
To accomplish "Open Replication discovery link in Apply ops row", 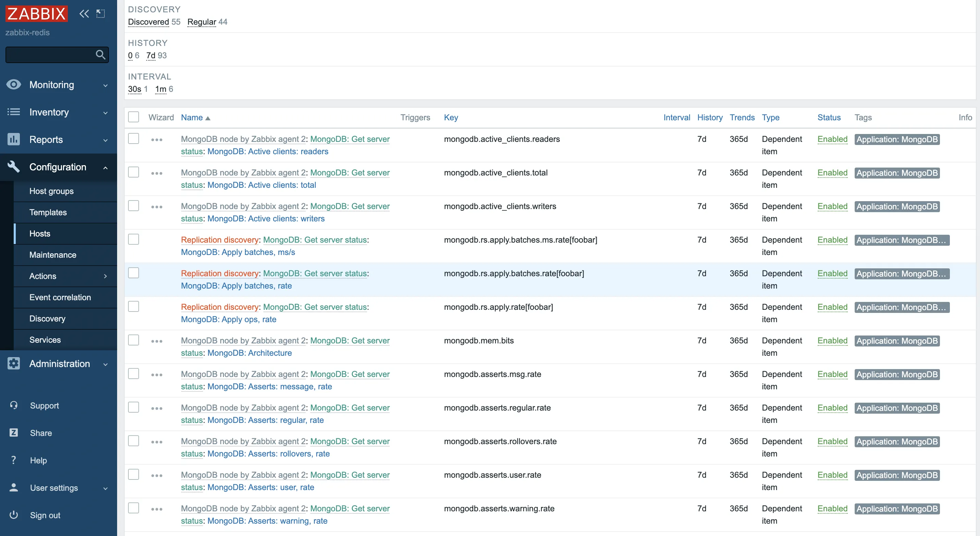I will coord(219,307).
